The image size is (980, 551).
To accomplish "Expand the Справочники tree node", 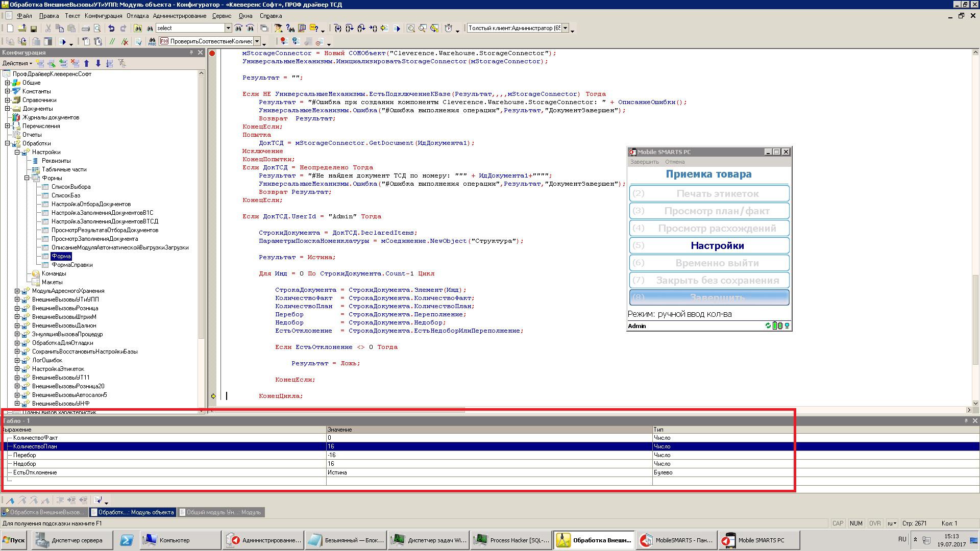I will (8, 100).
